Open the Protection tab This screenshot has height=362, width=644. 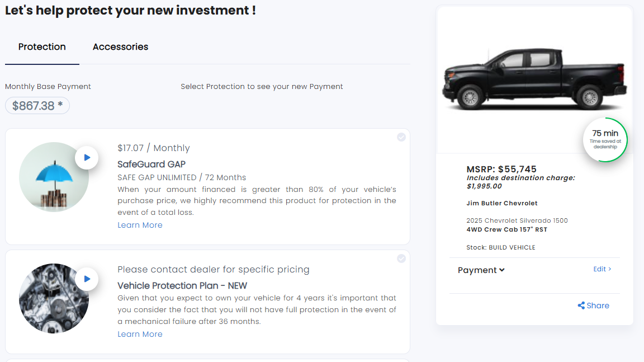tap(42, 47)
